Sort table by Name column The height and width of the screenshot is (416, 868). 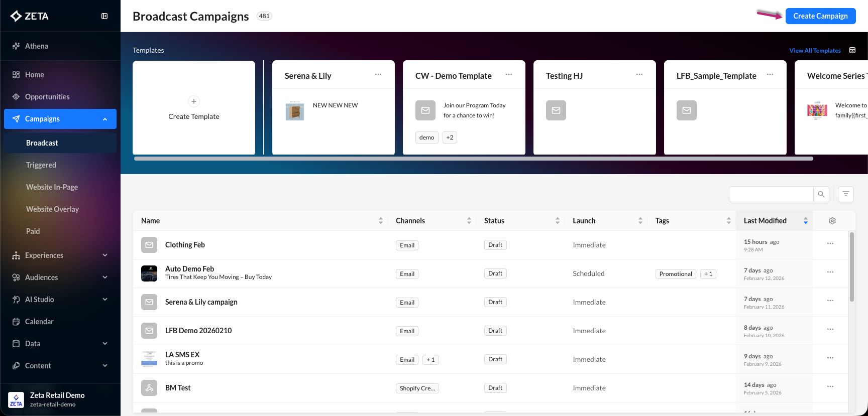pyautogui.click(x=381, y=221)
